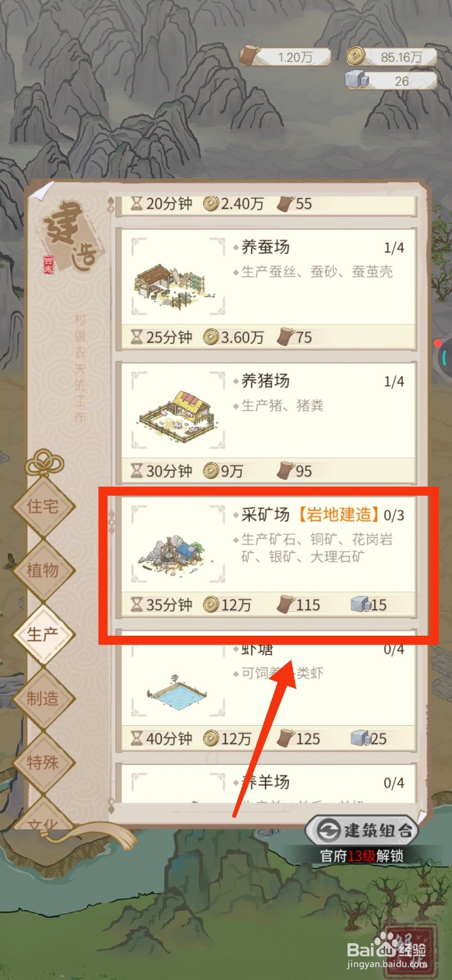Tap the 1.20万 wood balance bar
Screen dimensions: 452x980
tap(285, 57)
